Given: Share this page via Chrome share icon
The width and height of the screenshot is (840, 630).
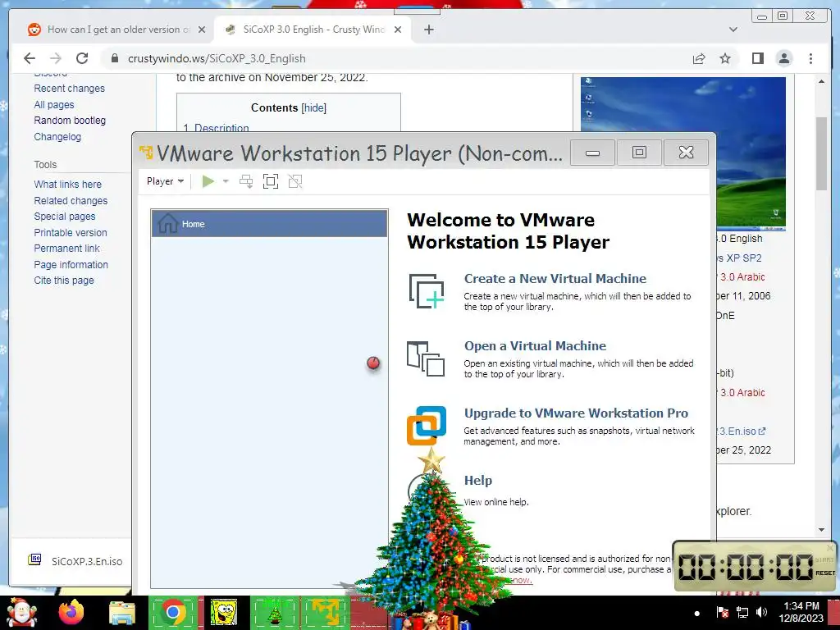Looking at the screenshot, I should pos(699,58).
